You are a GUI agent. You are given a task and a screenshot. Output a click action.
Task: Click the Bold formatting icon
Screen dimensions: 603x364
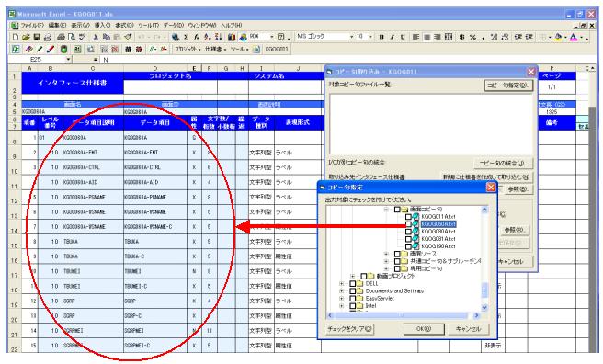(x=381, y=37)
